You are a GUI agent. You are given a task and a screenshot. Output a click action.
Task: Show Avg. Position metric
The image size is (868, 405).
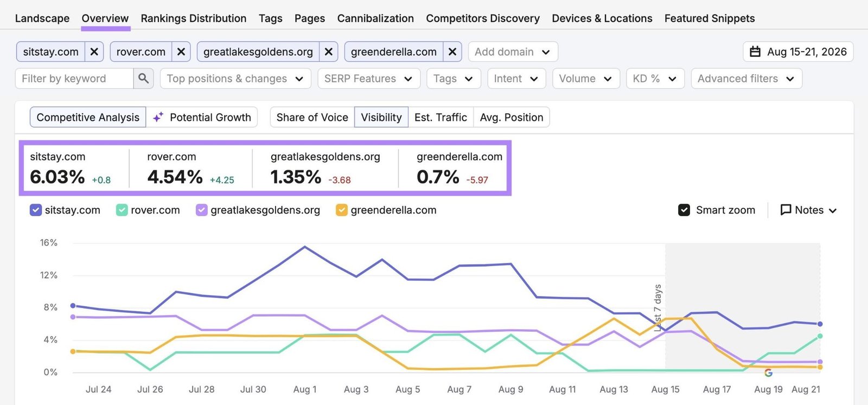tap(512, 117)
